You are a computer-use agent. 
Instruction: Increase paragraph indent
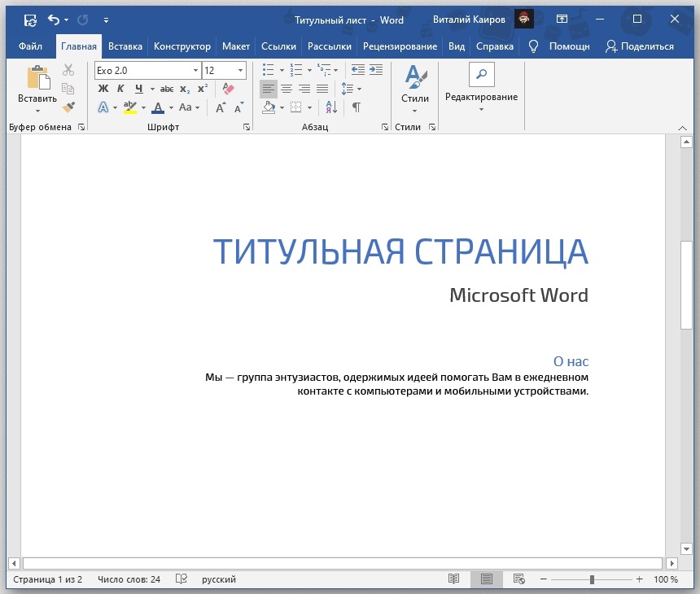pyautogui.click(x=374, y=70)
